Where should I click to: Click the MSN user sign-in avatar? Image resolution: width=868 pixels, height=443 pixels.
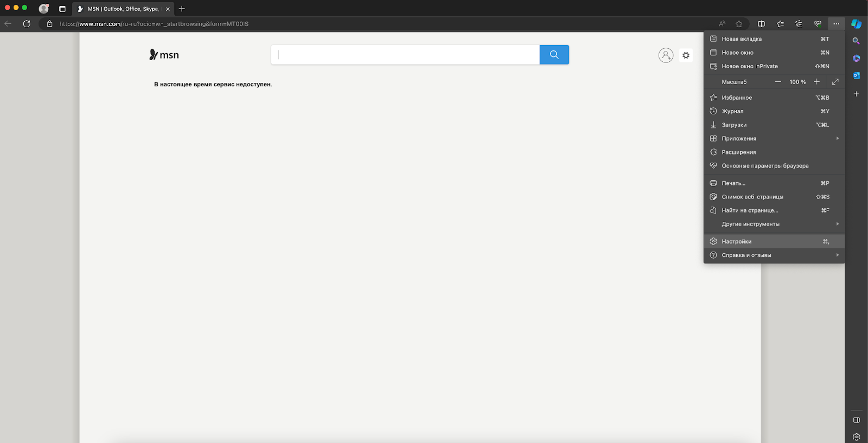pos(666,55)
